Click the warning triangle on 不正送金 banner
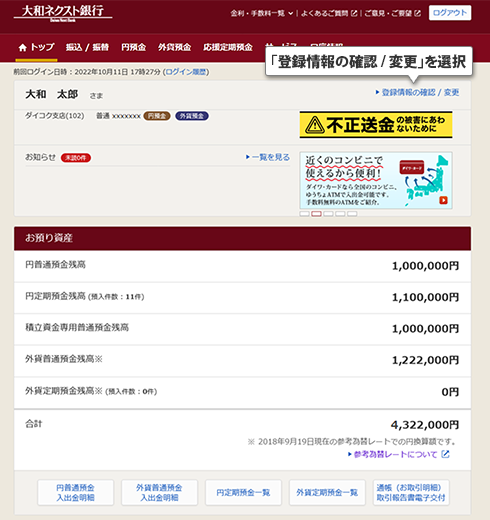The height and width of the screenshot is (520, 490). click(314, 125)
